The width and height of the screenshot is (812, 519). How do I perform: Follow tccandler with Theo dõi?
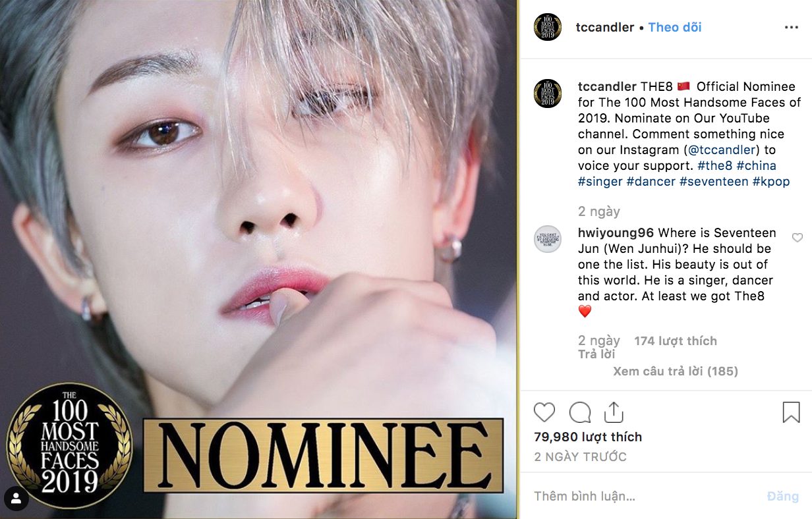[675, 27]
